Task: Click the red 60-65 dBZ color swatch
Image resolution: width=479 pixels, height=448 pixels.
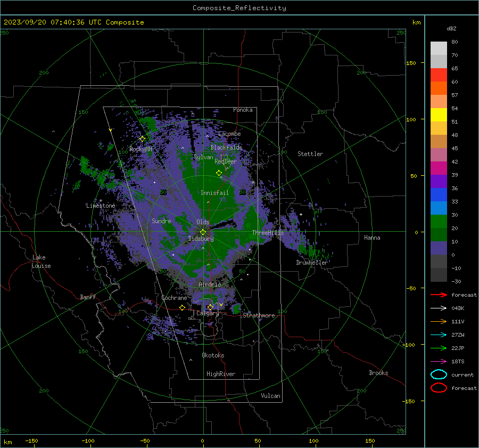Action: (439, 75)
